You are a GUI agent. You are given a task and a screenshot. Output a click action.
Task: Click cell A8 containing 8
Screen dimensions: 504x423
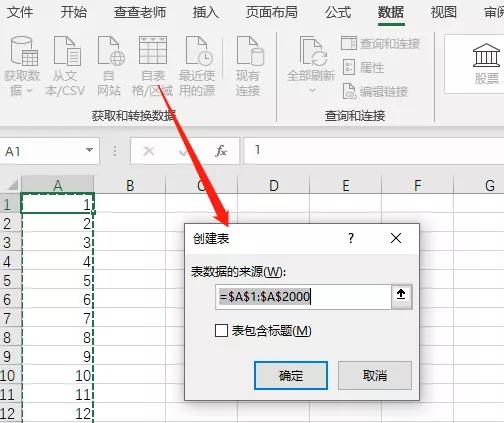[58, 336]
